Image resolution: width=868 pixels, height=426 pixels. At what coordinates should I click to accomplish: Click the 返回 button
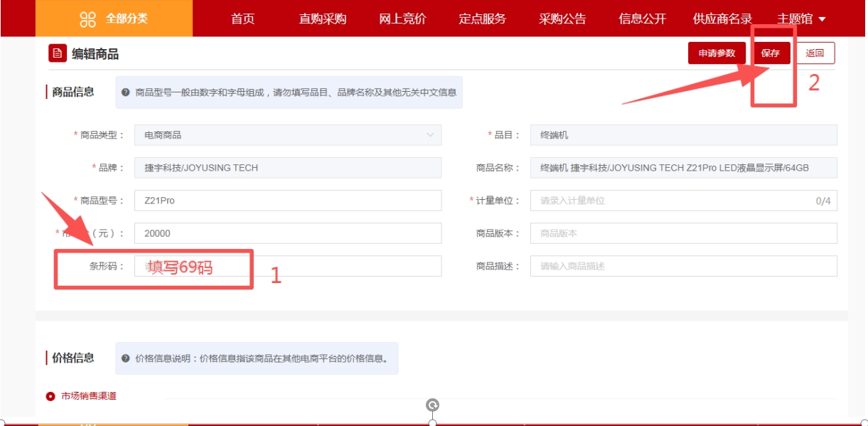click(x=815, y=53)
